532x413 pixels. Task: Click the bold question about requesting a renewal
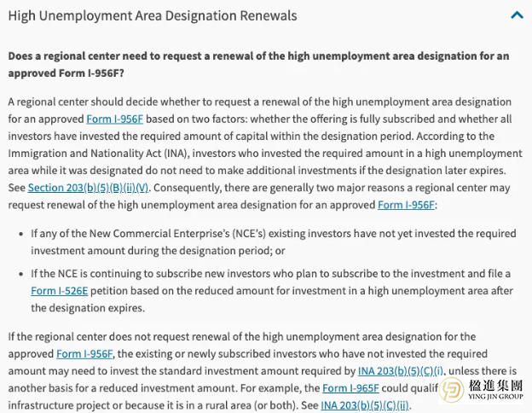pos(258,65)
